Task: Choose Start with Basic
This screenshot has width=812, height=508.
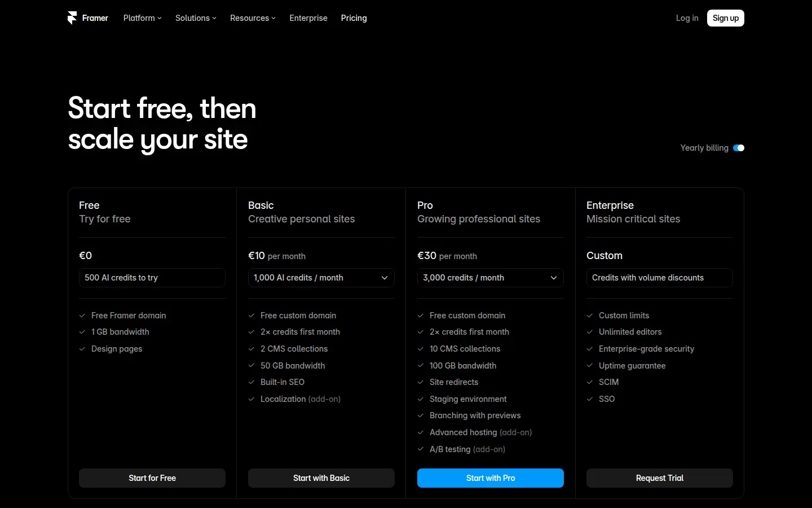Action: (321, 478)
